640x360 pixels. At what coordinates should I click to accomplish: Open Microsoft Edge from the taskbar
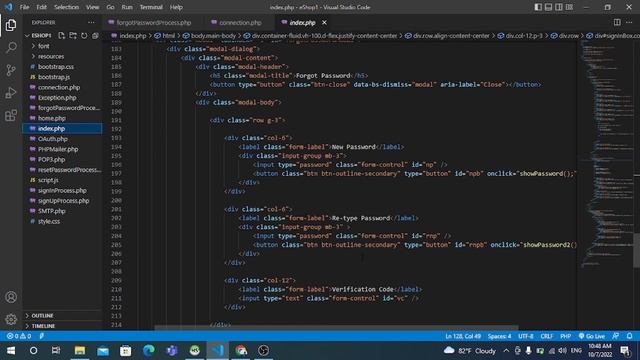[149, 350]
